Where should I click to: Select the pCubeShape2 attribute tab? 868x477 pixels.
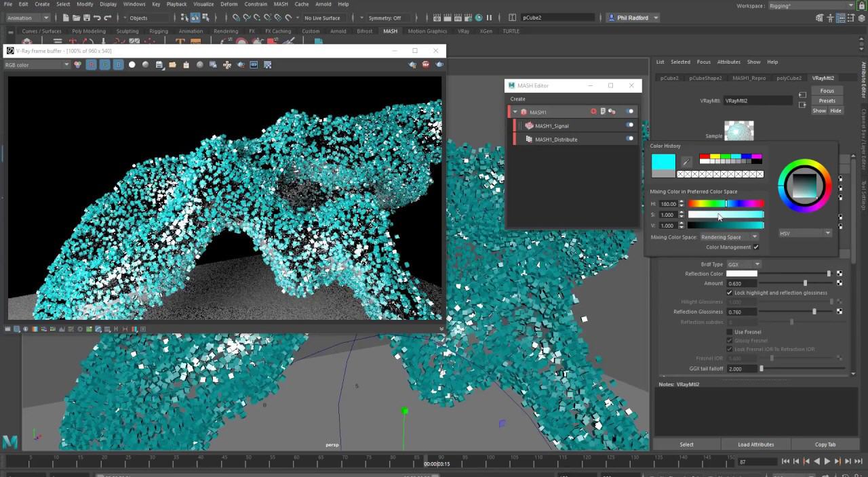pos(705,78)
